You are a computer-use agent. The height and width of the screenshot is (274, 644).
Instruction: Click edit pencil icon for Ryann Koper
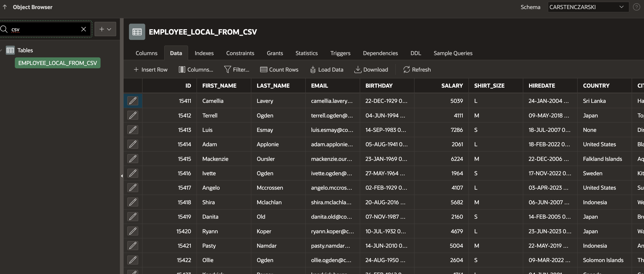133,231
